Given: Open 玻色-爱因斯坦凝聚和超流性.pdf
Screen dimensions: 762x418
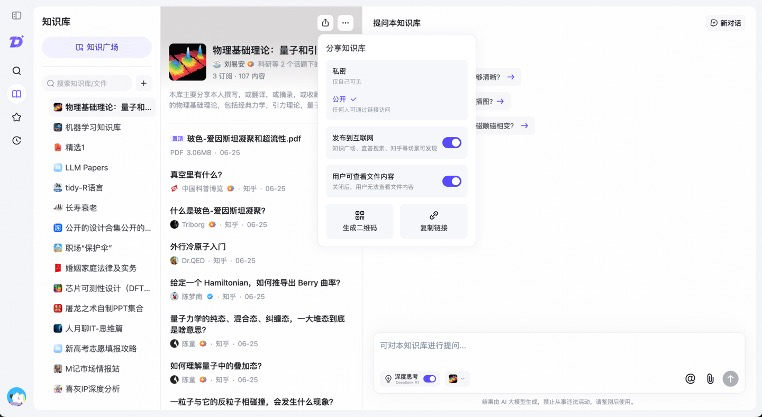Looking at the screenshot, I should [244, 139].
